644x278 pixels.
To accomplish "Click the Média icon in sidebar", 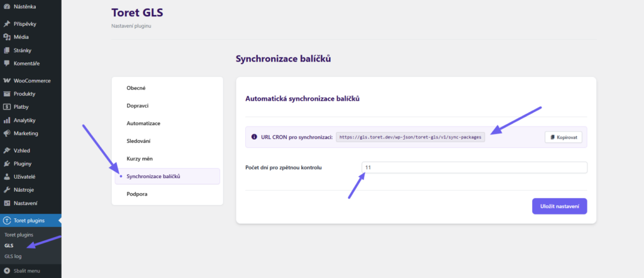I will coord(6,37).
